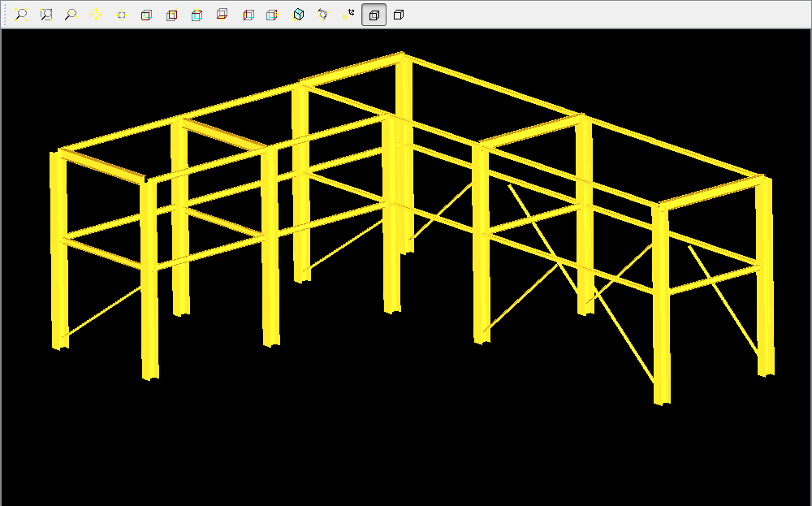Select the bottom view cube icon
This screenshot has height=506, width=812.
click(222, 14)
